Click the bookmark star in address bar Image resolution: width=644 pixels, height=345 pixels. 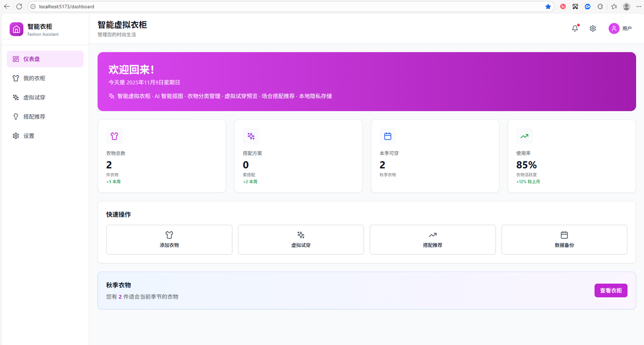tap(548, 7)
